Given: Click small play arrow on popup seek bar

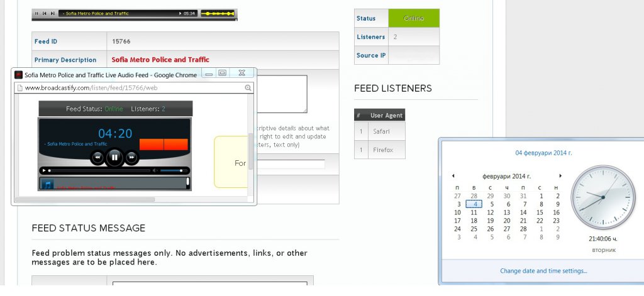Looking at the screenshot, I should pos(43,170).
